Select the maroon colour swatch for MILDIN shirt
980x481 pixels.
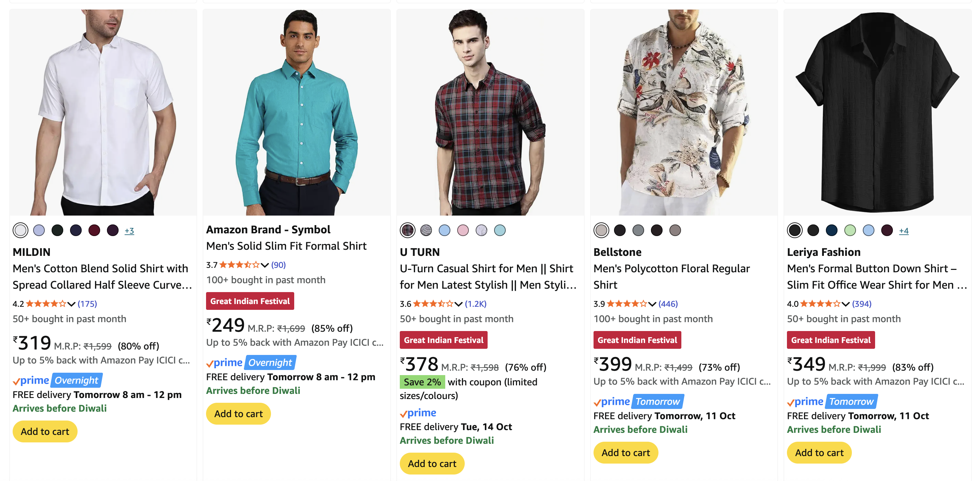pyautogui.click(x=94, y=231)
